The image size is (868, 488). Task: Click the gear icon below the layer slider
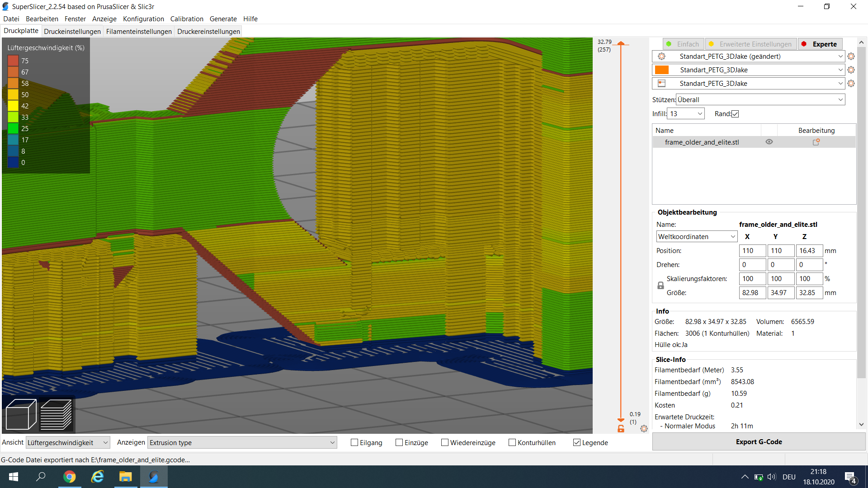click(x=644, y=428)
